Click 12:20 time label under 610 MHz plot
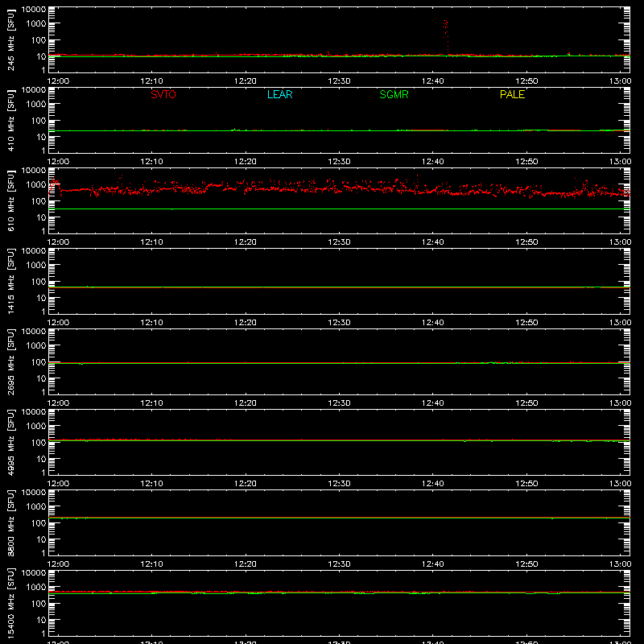This screenshot has width=644, height=644. click(x=246, y=242)
